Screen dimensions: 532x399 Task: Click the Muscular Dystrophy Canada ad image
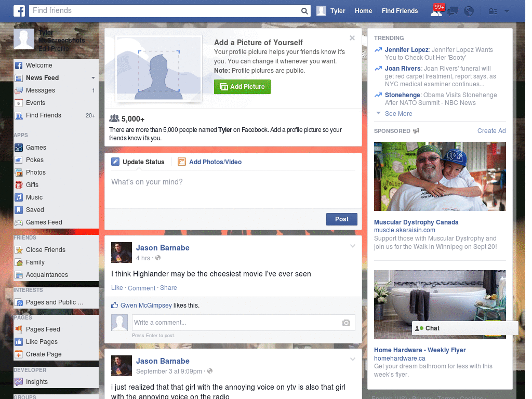point(440,177)
